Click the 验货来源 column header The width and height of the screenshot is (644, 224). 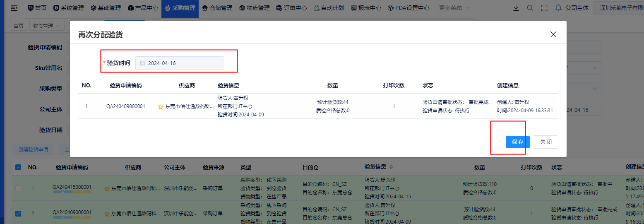tap(214, 167)
